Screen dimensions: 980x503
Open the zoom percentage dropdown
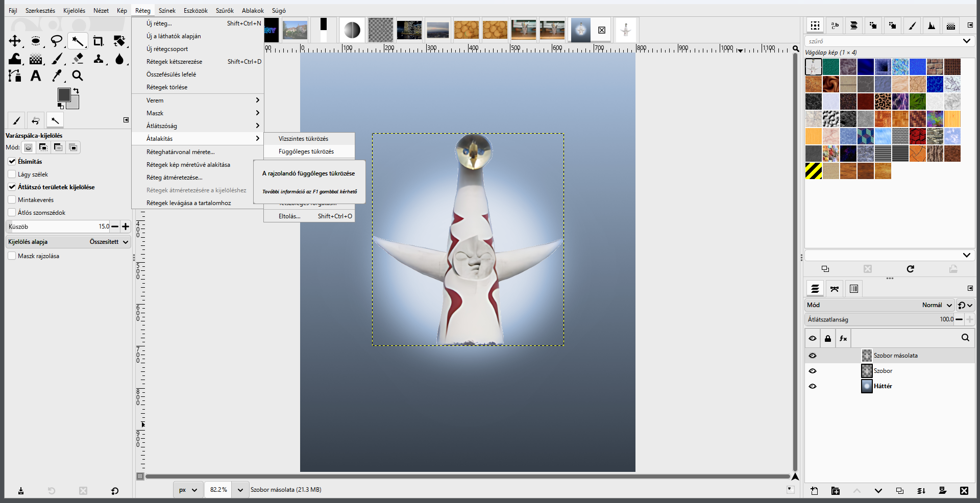[240, 490]
